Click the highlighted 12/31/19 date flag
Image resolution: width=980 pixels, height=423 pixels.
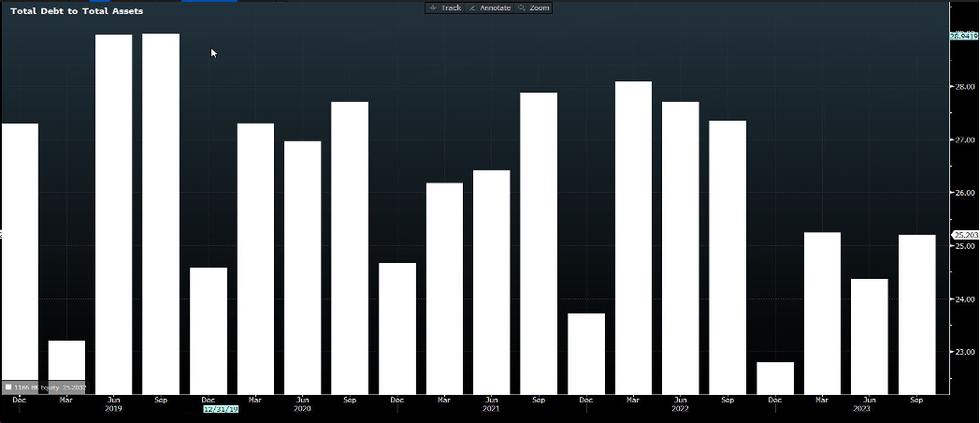(221, 409)
